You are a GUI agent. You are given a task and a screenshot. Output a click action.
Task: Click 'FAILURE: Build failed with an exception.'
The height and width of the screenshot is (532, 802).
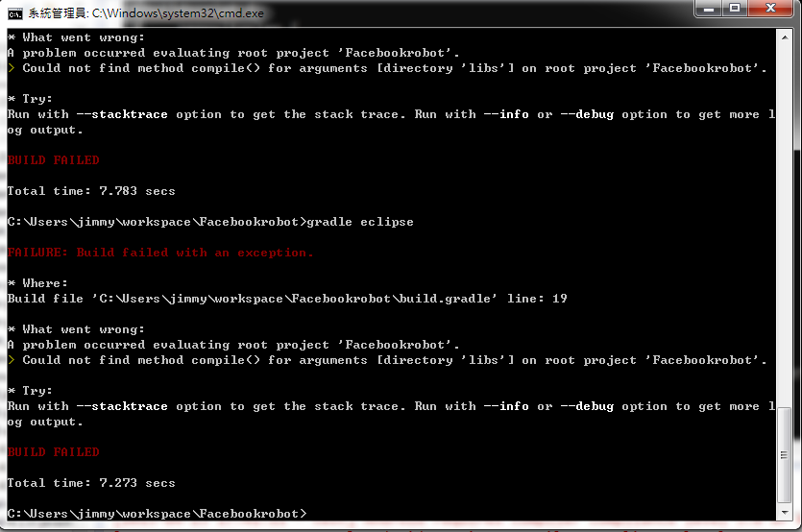point(160,253)
